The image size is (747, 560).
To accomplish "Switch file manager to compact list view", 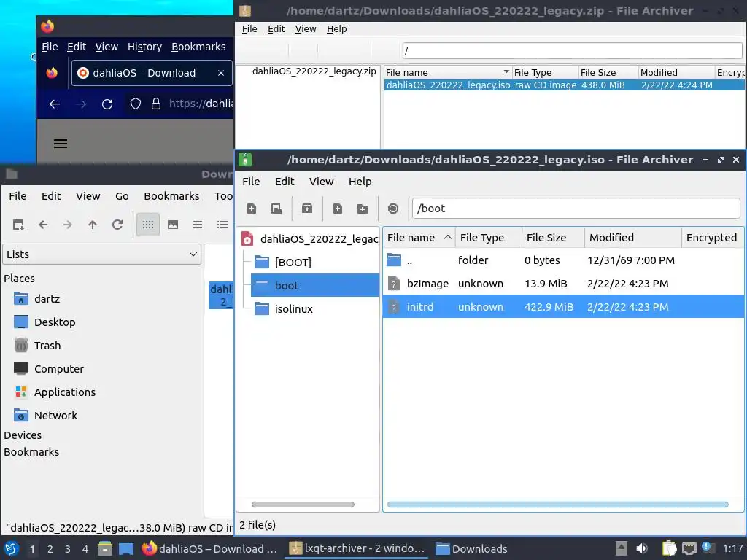I will 198,225.
